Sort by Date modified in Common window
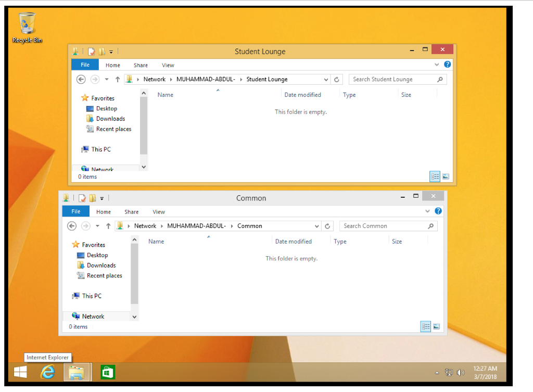The height and width of the screenshot is (392, 533). [294, 242]
